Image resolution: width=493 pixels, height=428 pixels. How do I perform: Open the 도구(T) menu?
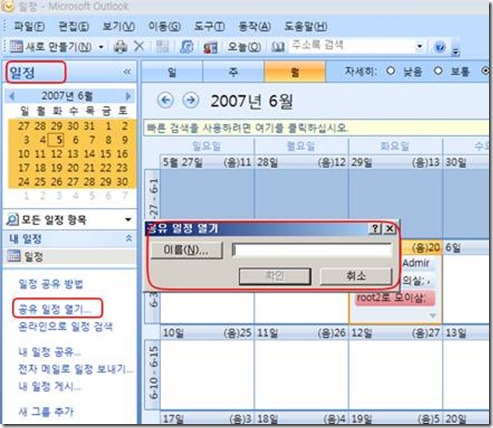(209, 27)
